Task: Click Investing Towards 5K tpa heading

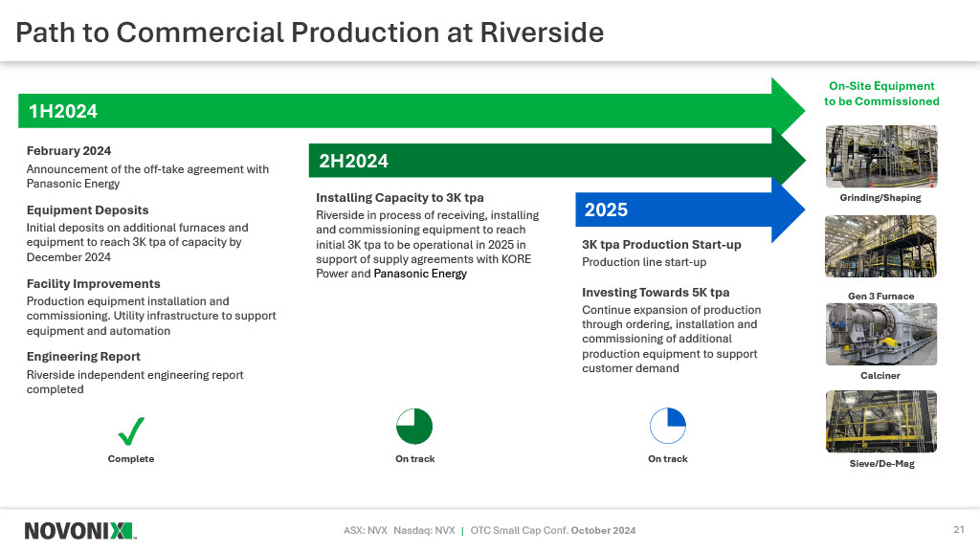Action: [x=656, y=293]
